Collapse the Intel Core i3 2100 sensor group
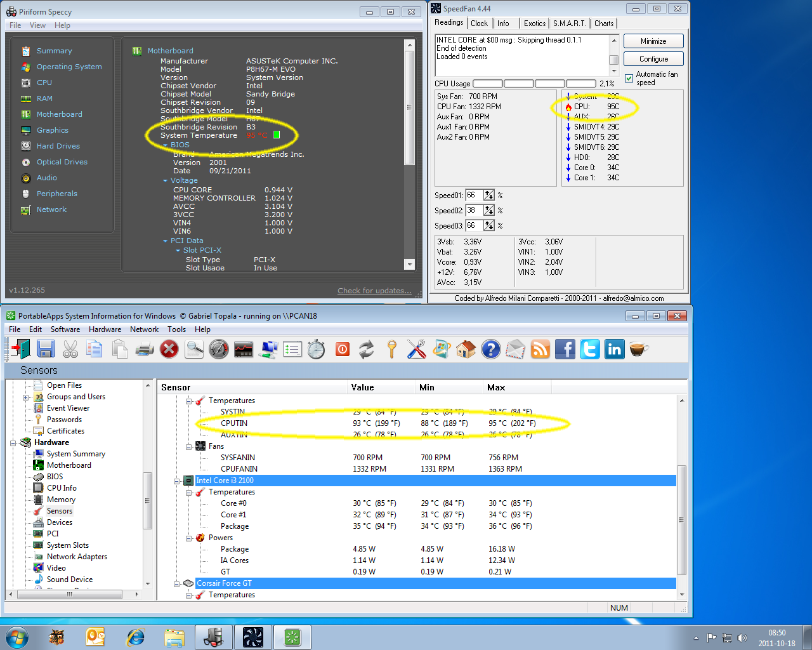The image size is (812, 650). point(178,481)
